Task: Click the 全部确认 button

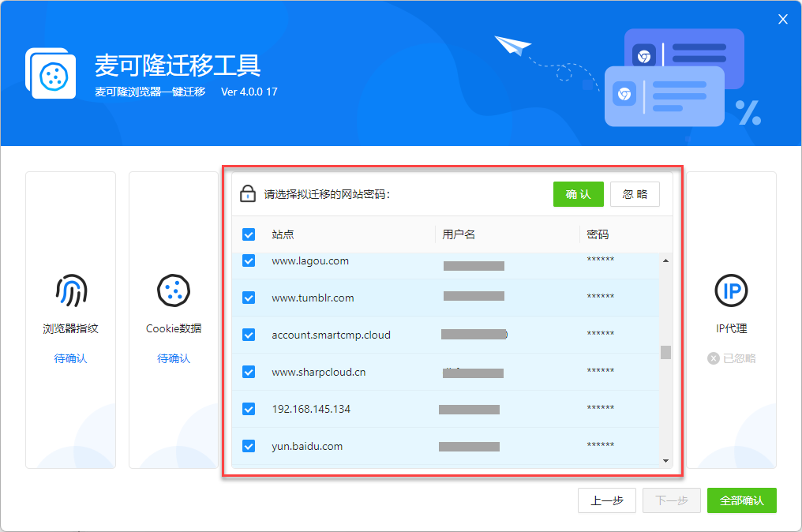Action: coord(742,500)
